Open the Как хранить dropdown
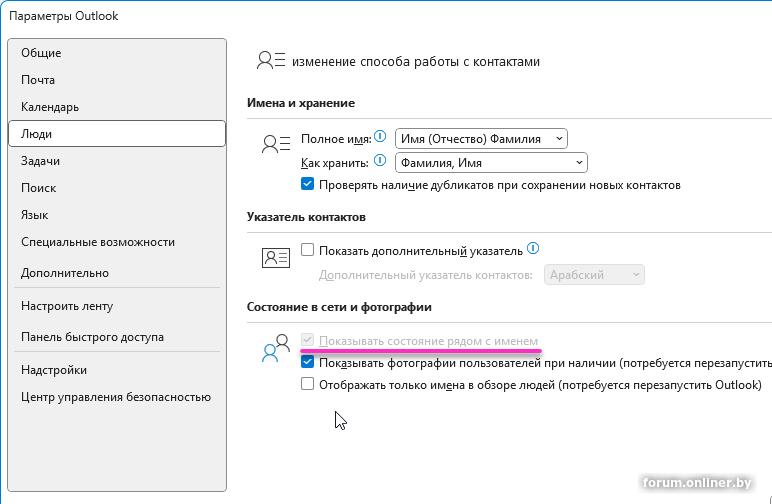This screenshot has width=772, height=504. click(x=491, y=162)
